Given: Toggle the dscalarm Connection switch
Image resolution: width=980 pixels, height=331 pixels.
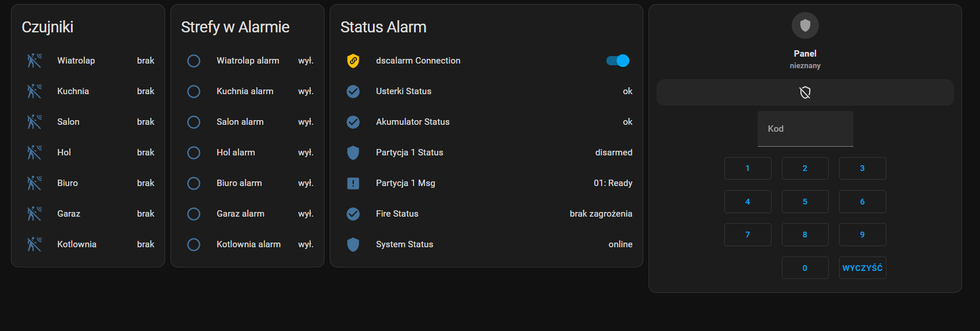Looking at the screenshot, I should coord(618,61).
